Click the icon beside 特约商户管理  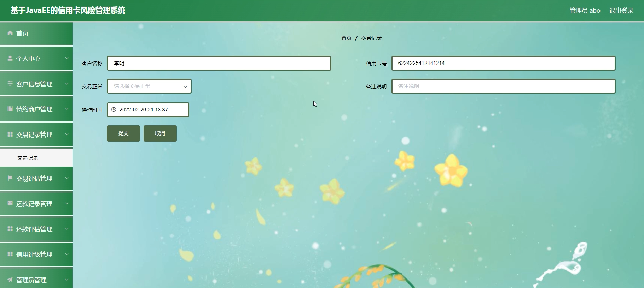pos(10,109)
